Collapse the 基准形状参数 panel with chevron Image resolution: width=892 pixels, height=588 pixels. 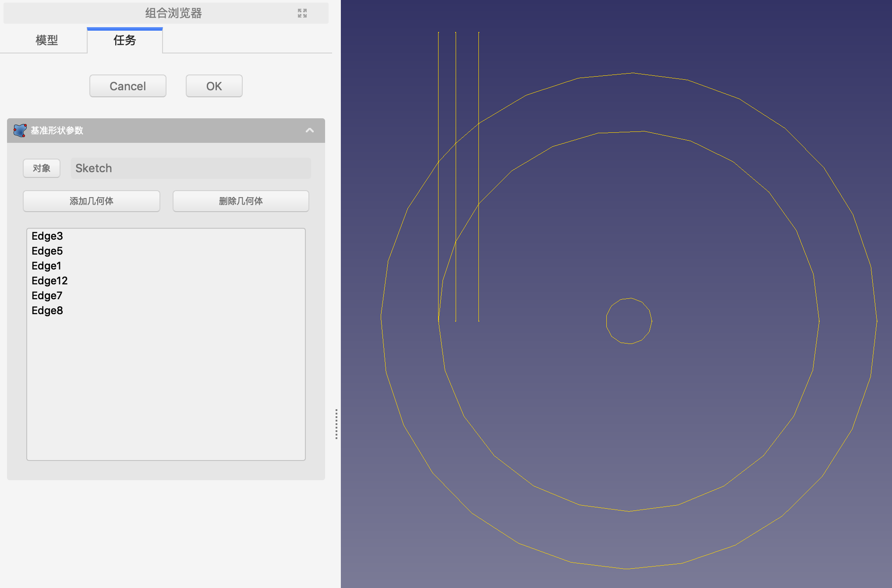tap(310, 131)
